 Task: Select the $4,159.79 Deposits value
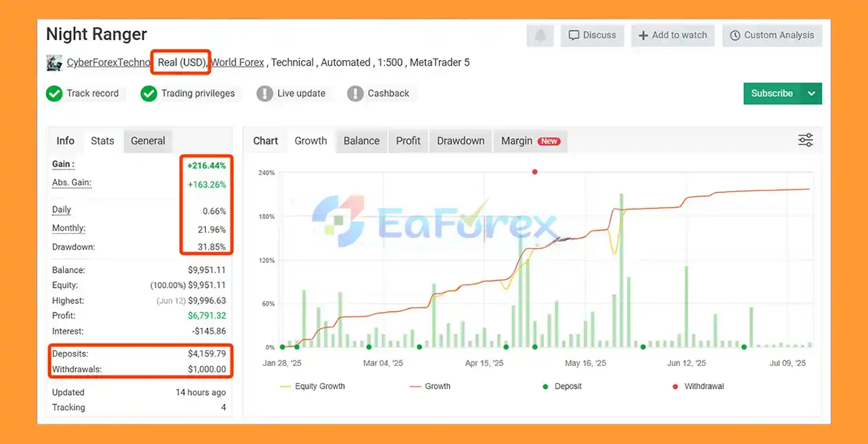tap(207, 354)
